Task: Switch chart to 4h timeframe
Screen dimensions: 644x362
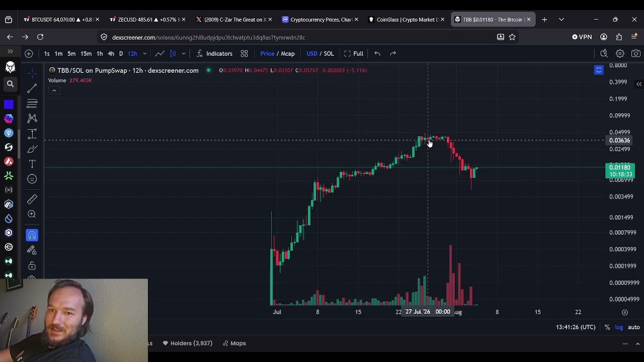Action: (111, 53)
